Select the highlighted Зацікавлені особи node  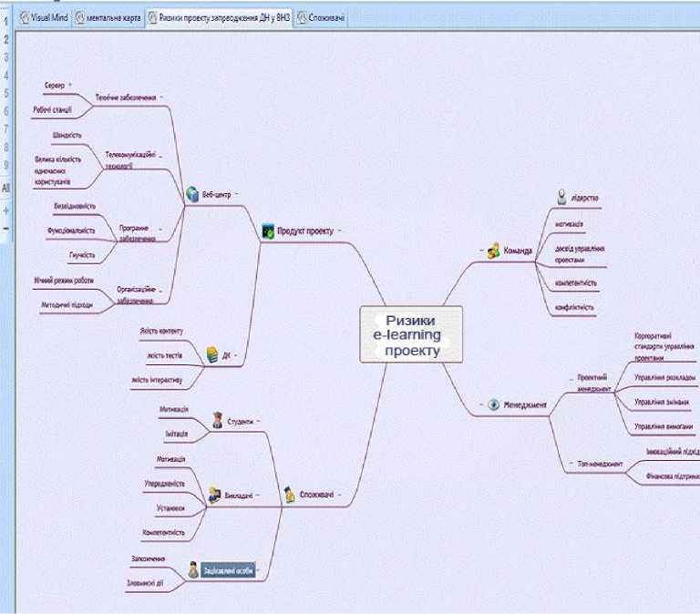coord(228,570)
